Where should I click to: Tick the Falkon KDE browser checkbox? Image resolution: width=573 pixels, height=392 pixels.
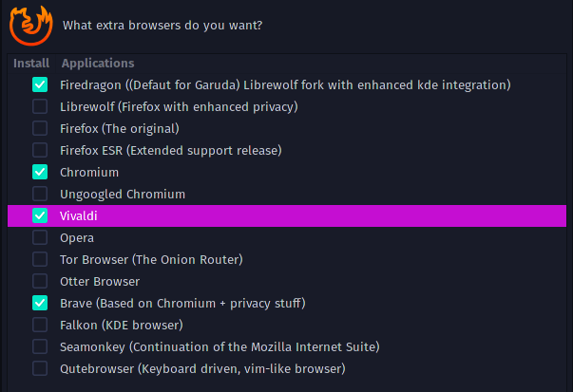pos(40,325)
